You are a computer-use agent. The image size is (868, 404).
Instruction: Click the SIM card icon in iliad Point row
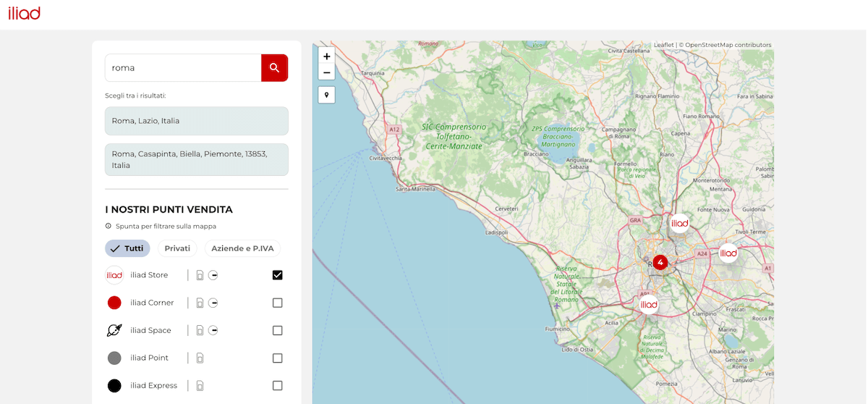coord(200,358)
